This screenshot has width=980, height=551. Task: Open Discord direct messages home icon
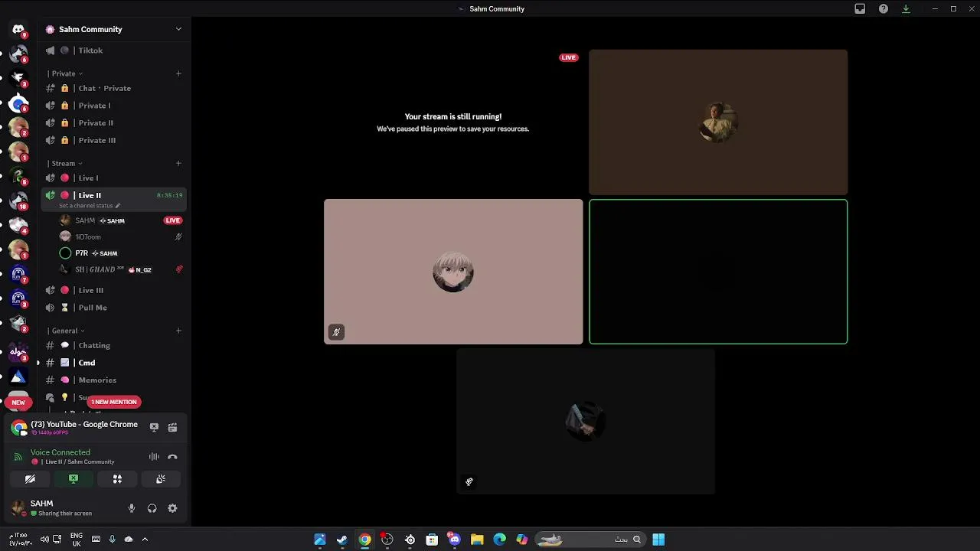18,29
